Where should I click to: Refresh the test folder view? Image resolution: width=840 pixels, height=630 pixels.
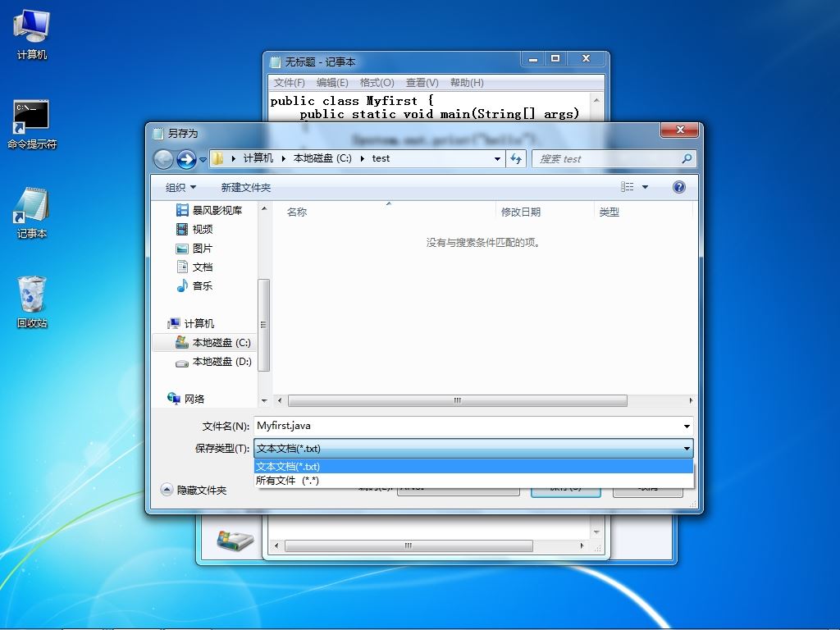tap(516, 159)
